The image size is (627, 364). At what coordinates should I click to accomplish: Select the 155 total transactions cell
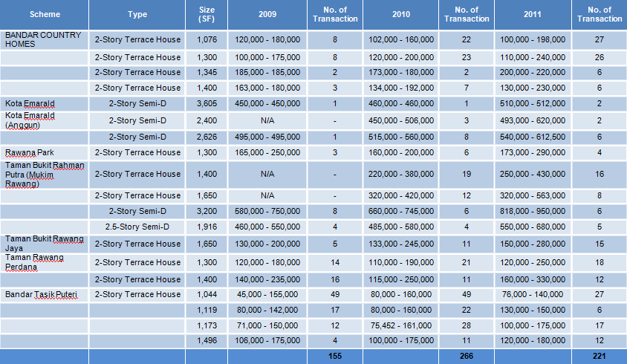(x=335, y=357)
